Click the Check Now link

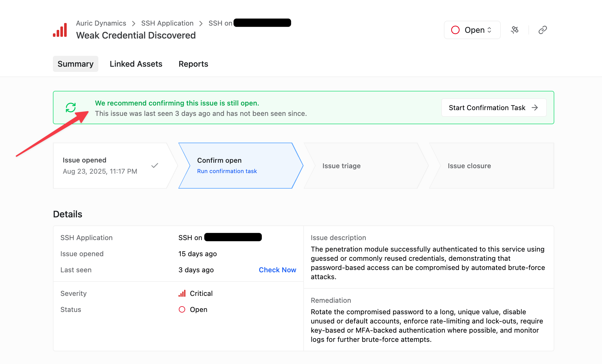[277, 270]
